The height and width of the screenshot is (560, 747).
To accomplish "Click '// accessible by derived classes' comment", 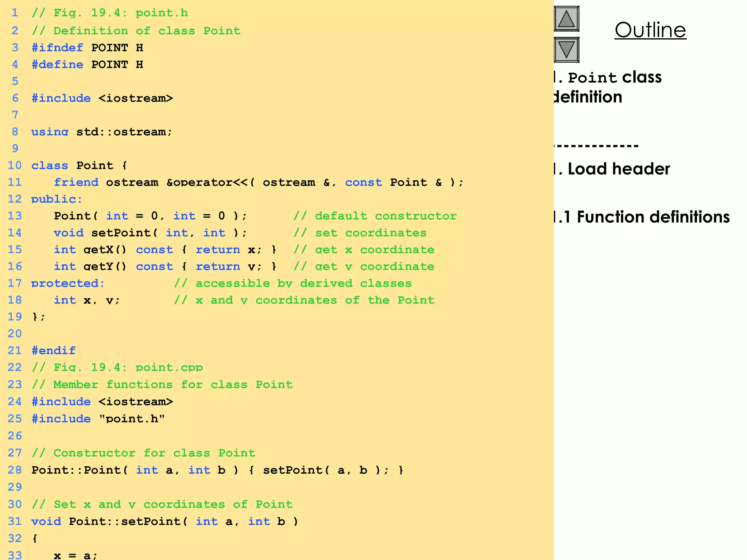I will 293,283.
